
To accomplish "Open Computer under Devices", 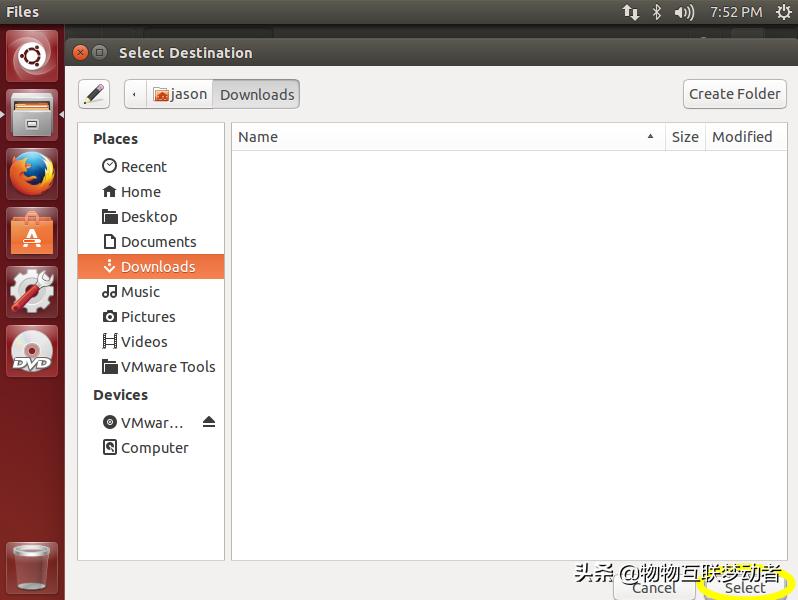I will 151,448.
